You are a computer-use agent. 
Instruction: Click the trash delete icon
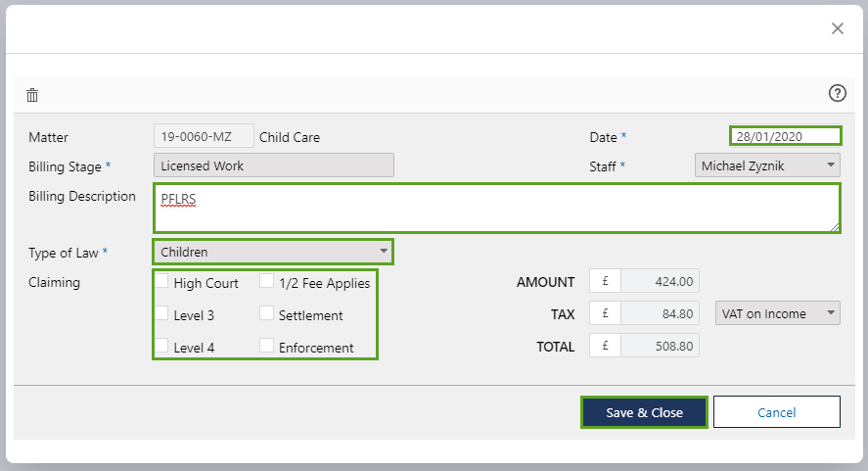(32, 95)
